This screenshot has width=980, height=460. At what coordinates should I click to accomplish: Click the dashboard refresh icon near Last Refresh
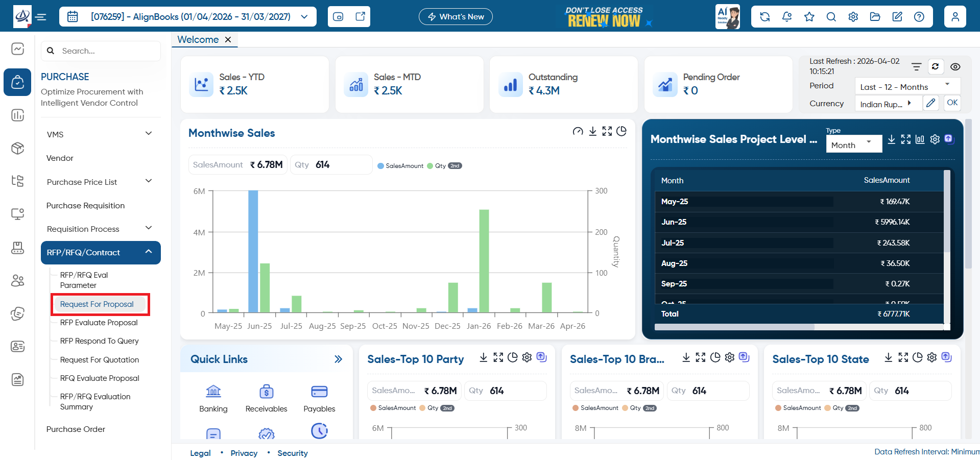pos(935,66)
